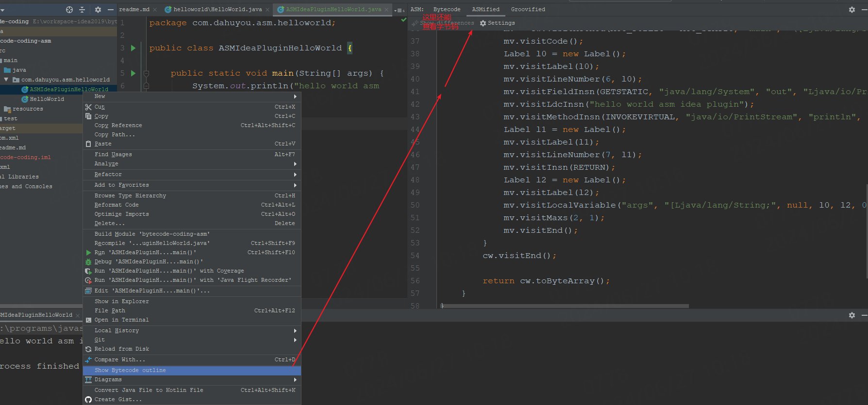Choose Open in Terminal

(192, 320)
